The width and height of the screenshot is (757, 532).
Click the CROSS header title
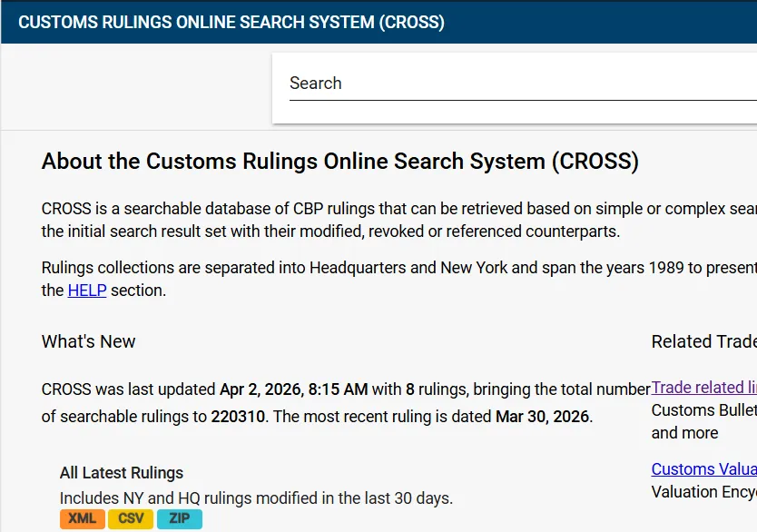231,22
